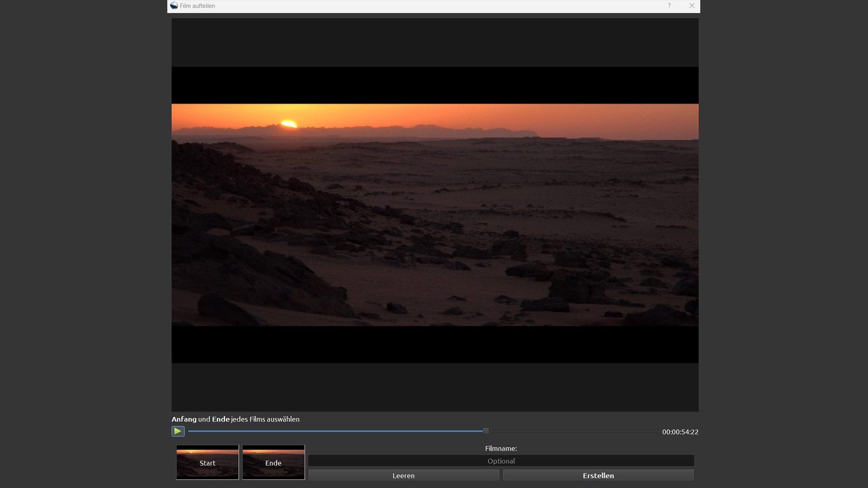Click the Erstellen button
868x488 pixels.
598,475
